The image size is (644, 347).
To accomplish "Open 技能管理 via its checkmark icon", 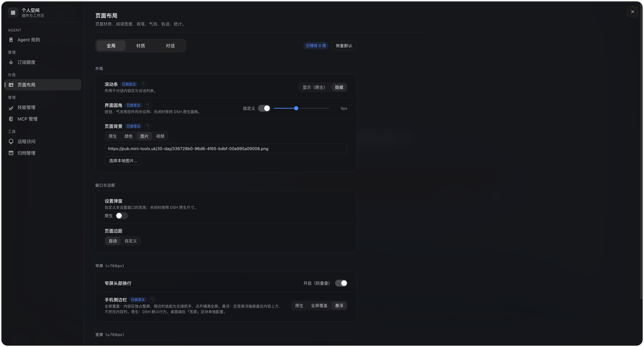I will 11,108.
